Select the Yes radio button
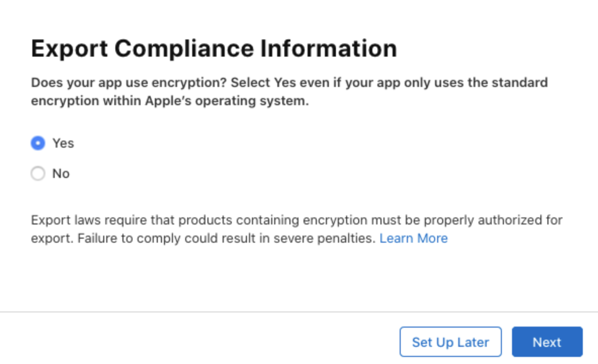 tap(38, 144)
